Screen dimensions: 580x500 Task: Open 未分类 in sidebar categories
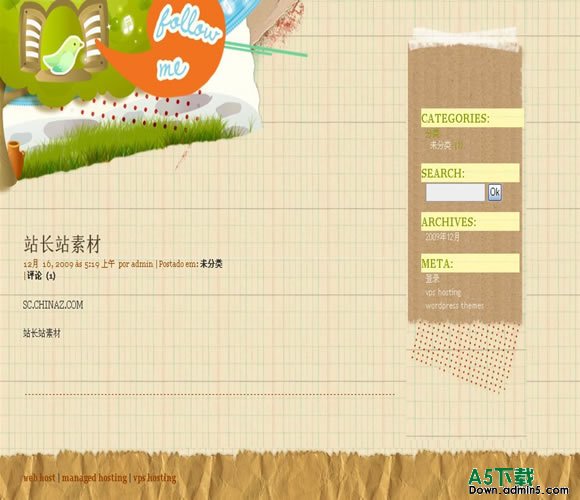(x=440, y=145)
